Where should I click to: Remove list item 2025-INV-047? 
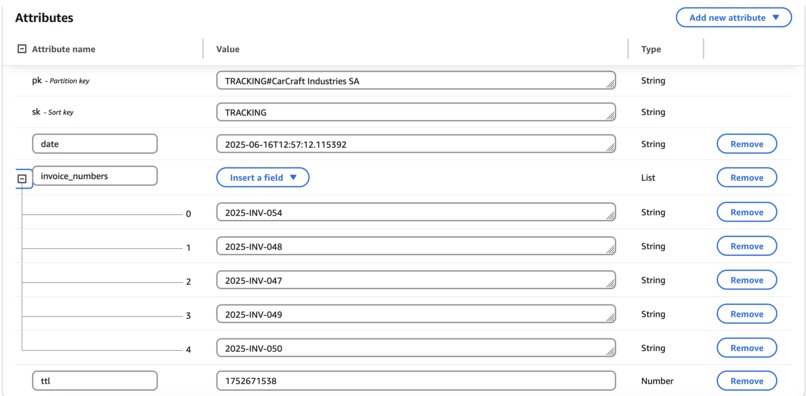746,280
